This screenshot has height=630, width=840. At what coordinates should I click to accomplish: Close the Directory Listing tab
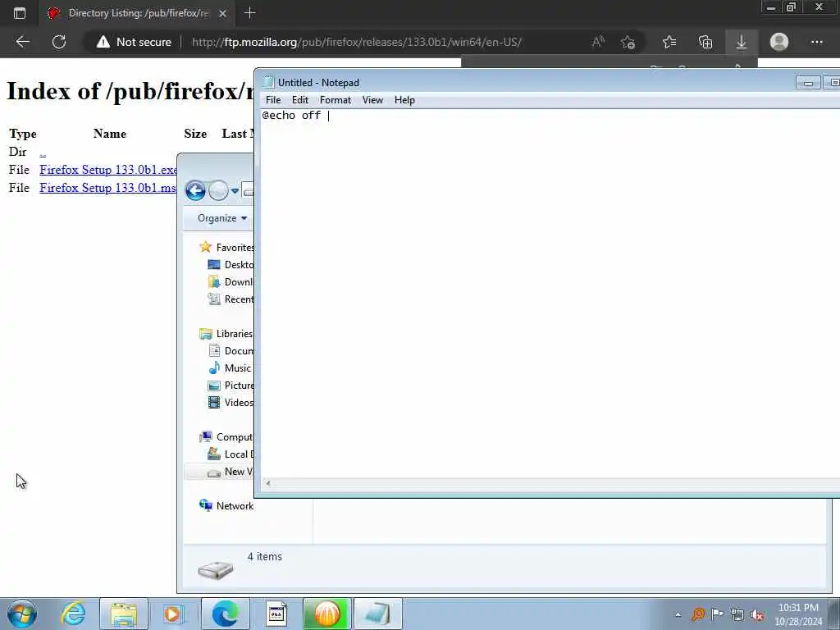point(223,13)
